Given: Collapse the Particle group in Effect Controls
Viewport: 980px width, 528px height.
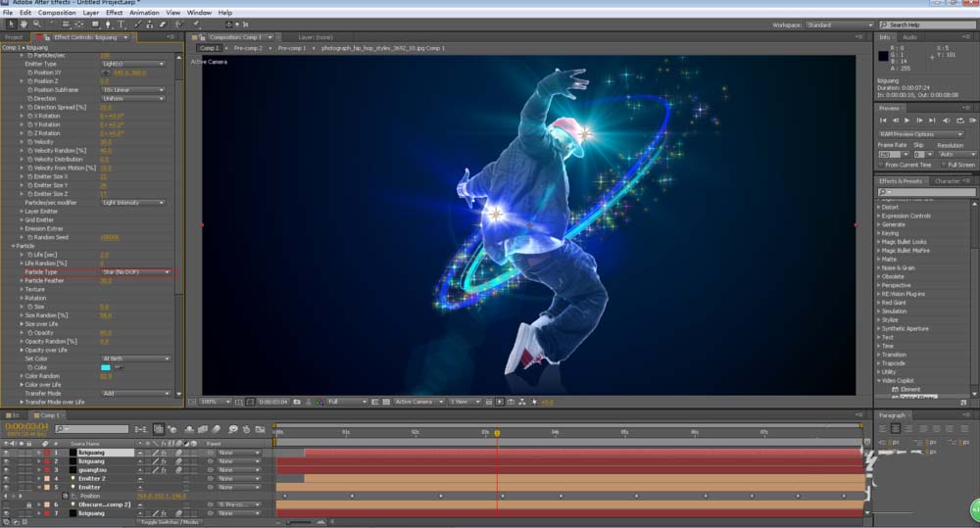Looking at the screenshot, I should [x=13, y=246].
